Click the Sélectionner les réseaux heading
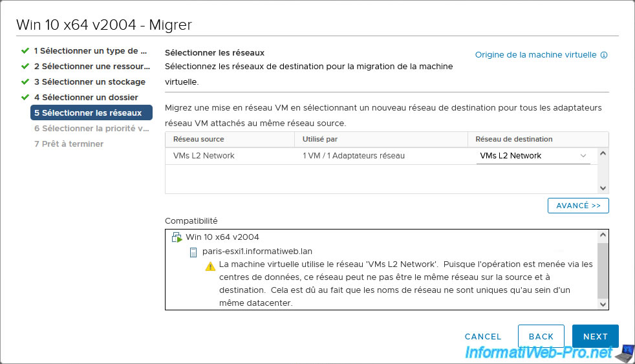This screenshot has width=635, height=364. click(215, 52)
